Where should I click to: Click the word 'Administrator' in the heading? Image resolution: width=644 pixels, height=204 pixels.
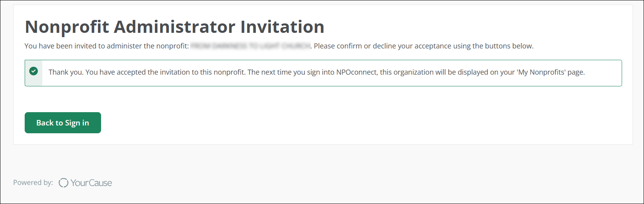[174, 27]
